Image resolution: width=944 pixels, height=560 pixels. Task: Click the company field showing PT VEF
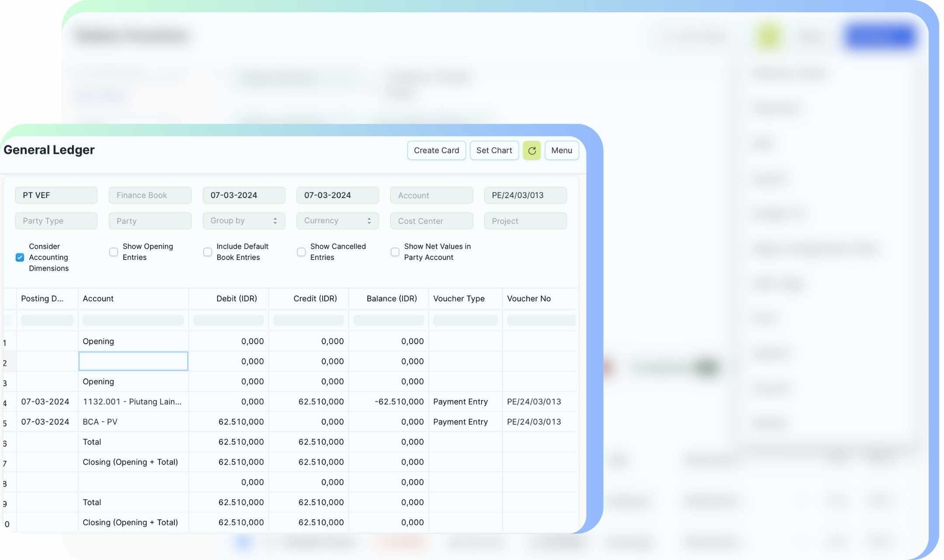click(56, 195)
